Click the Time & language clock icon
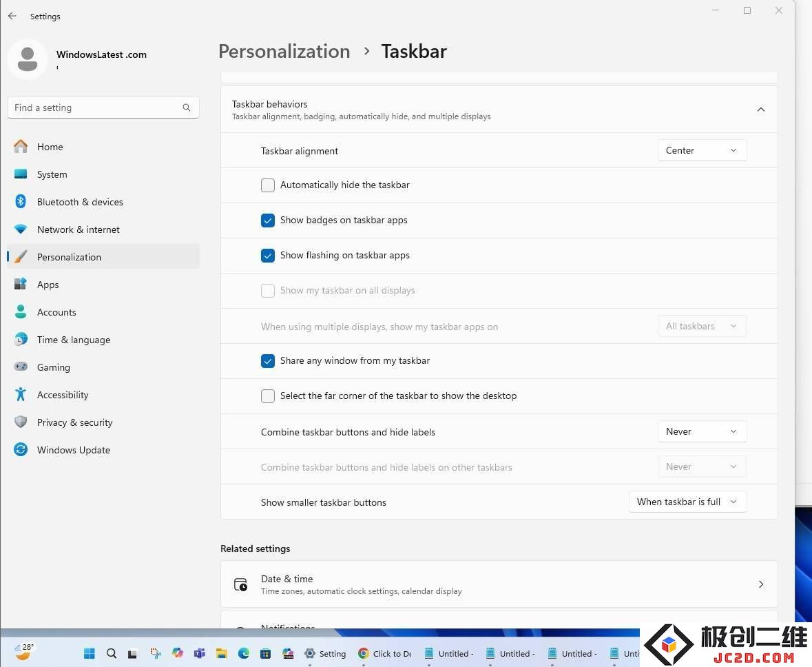The image size is (812, 667). click(x=21, y=340)
